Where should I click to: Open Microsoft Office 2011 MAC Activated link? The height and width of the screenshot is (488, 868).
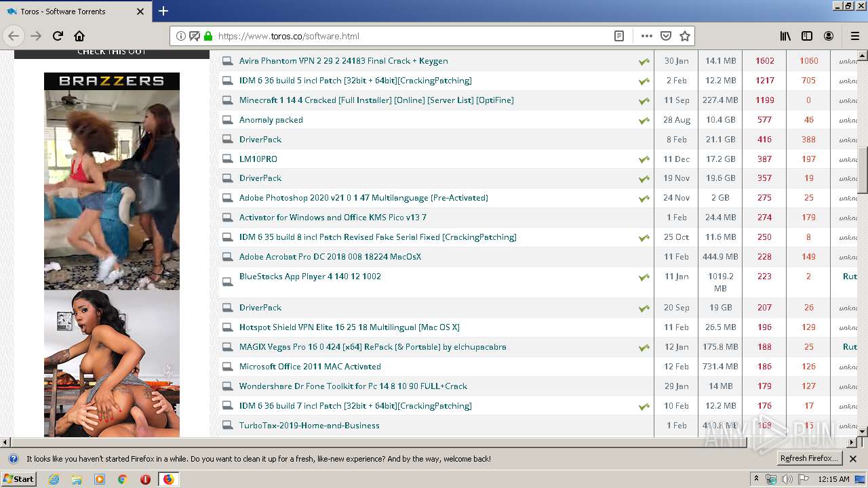coord(310,367)
